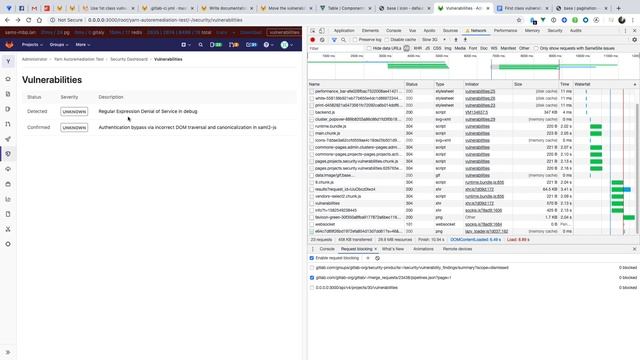Click in the network Filter input
Image resolution: width=640 pixels, height=360 pixels.
click(336, 48)
